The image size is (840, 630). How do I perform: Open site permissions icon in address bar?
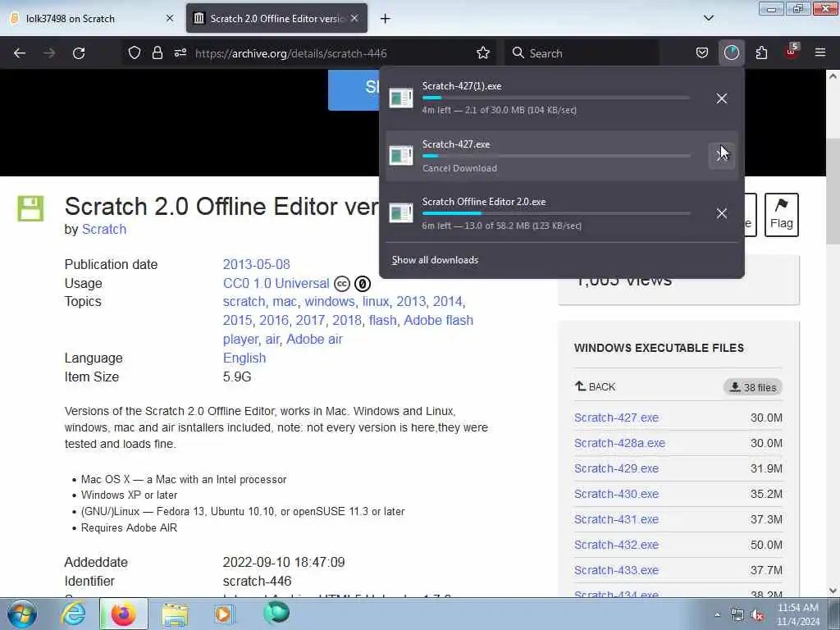(180, 52)
